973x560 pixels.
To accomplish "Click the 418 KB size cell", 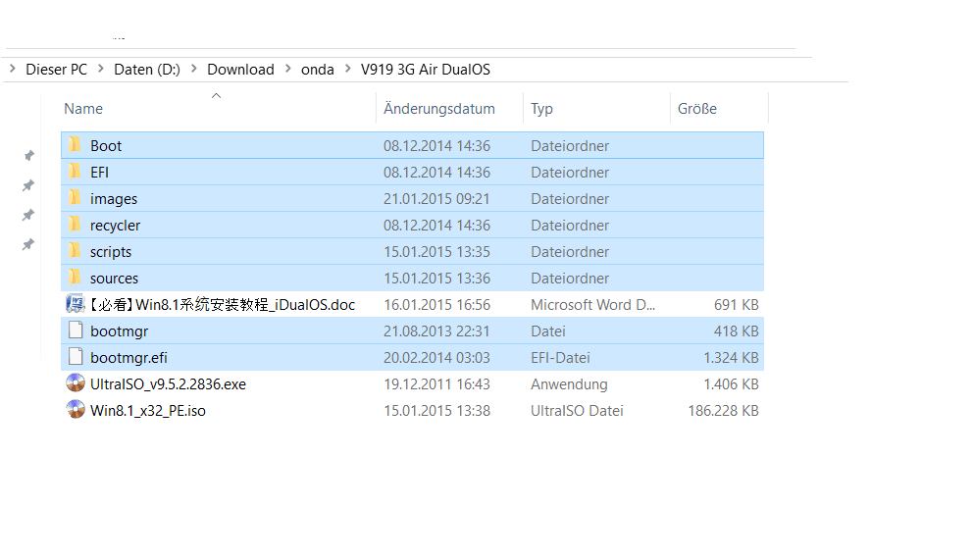I will [x=736, y=331].
